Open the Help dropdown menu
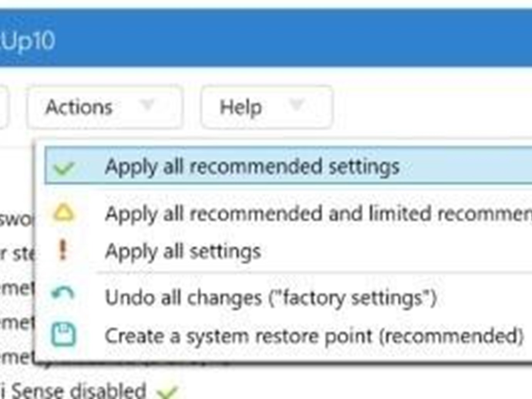Image resolution: width=532 pixels, height=399 pixels. [266, 107]
